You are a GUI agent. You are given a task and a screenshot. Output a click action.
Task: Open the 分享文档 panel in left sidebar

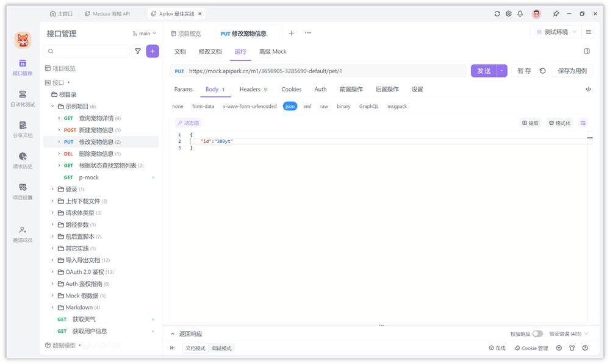(x=23, y=129)
